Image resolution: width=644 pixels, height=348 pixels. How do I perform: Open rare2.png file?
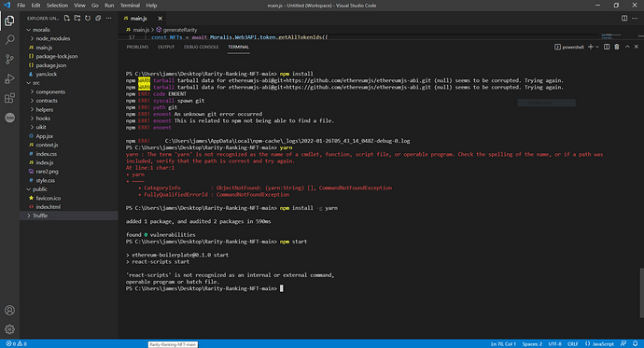pos(69,172)
